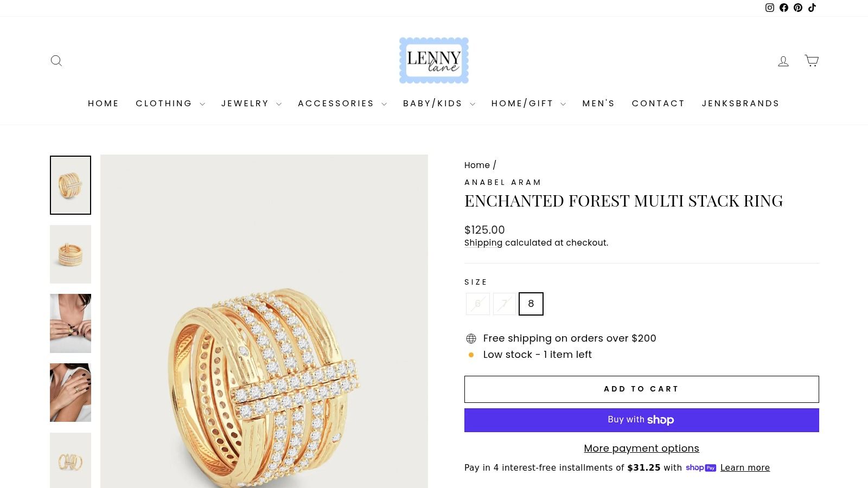Open the TikTok icon link
The height and width of the screenshot is (488, 868).
pos(812,8)
